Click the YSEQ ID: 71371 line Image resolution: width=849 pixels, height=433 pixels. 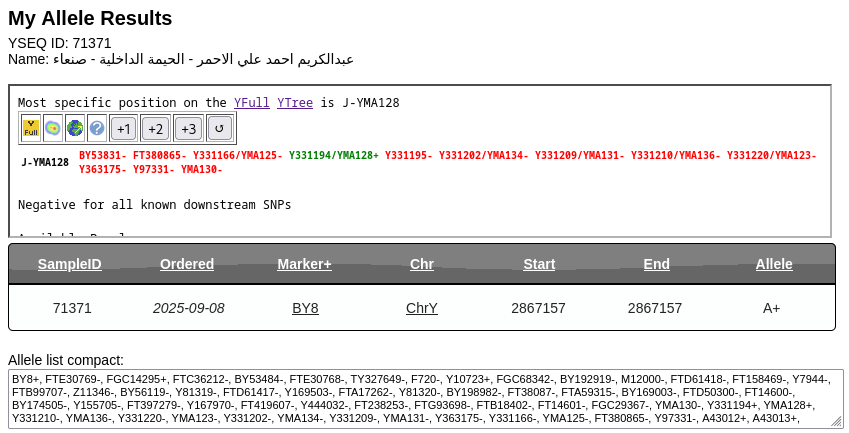pyautogui.click(x=60, y=43)
